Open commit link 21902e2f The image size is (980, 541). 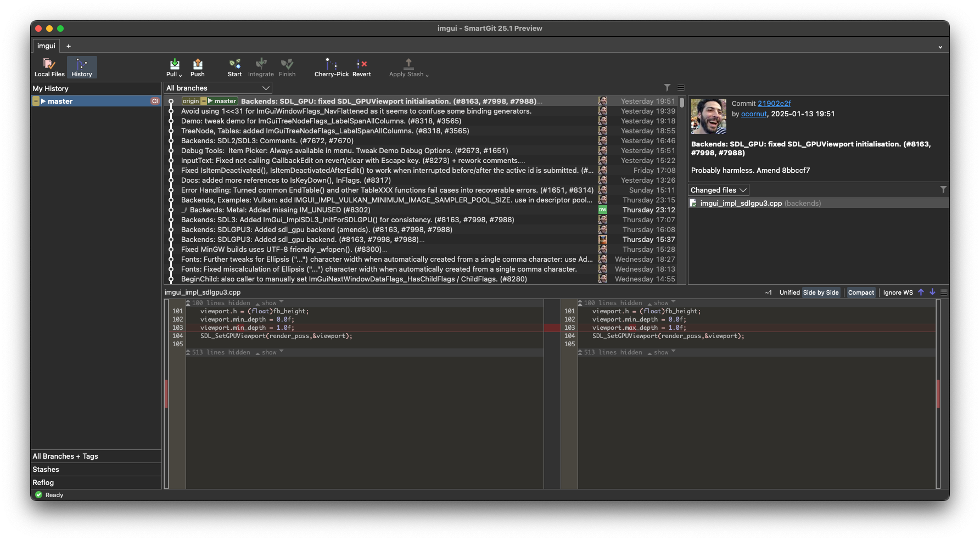(x=774, y=103)
